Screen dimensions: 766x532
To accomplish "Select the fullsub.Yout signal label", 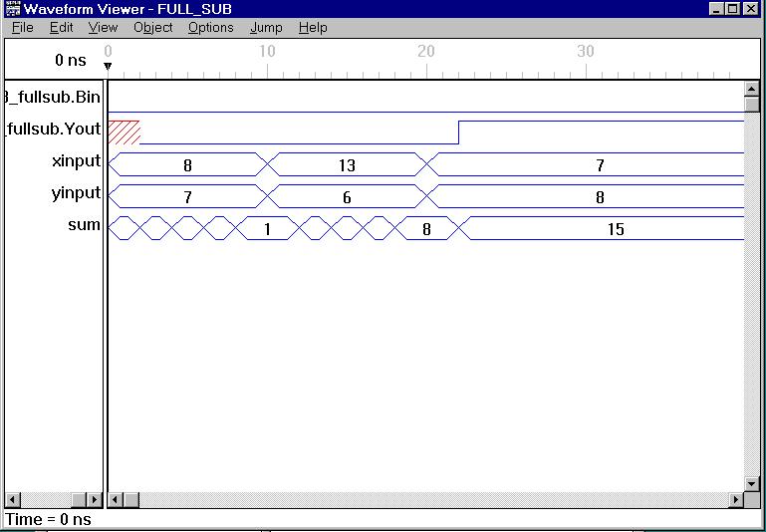I will (54, 130).
